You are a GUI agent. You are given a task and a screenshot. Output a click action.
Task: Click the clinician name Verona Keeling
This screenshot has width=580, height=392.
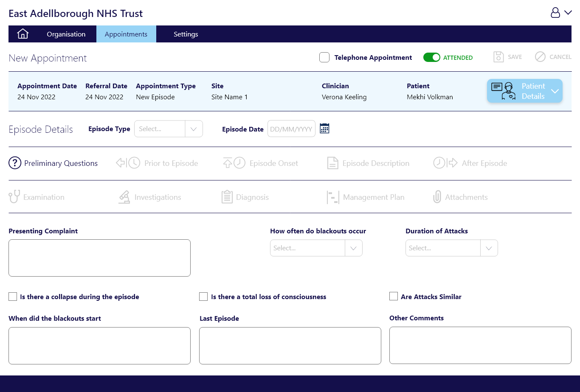point(344,97)
